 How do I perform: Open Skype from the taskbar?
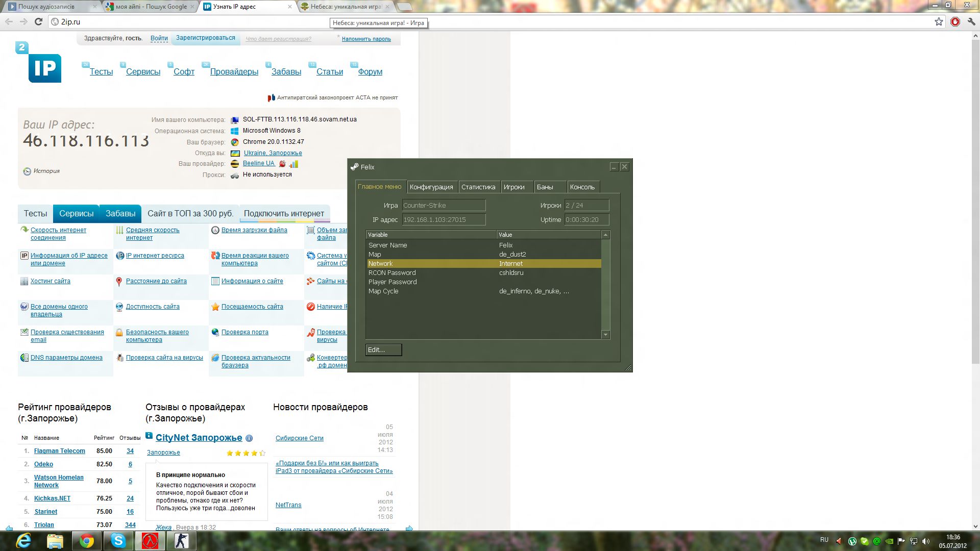(118, 541)
